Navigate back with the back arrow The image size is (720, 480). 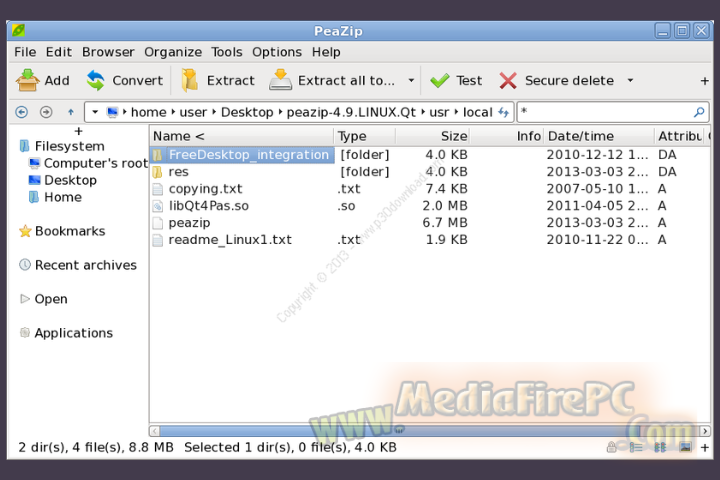[x=22, y=112]
